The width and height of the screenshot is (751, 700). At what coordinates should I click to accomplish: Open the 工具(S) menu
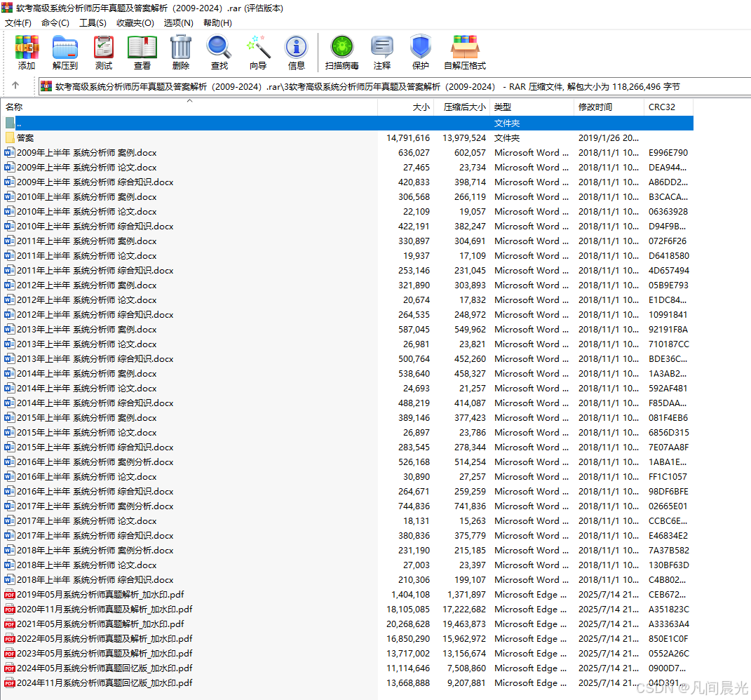pos(93,23)
